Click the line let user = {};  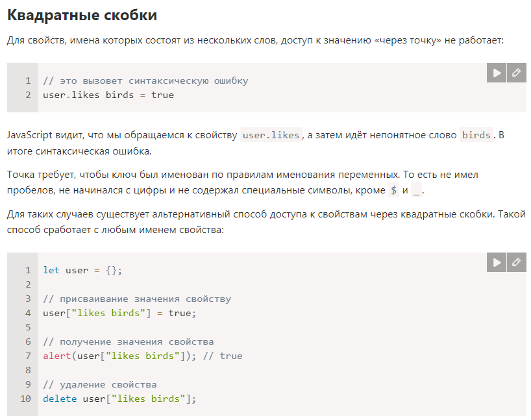click(x=82, y=270)
